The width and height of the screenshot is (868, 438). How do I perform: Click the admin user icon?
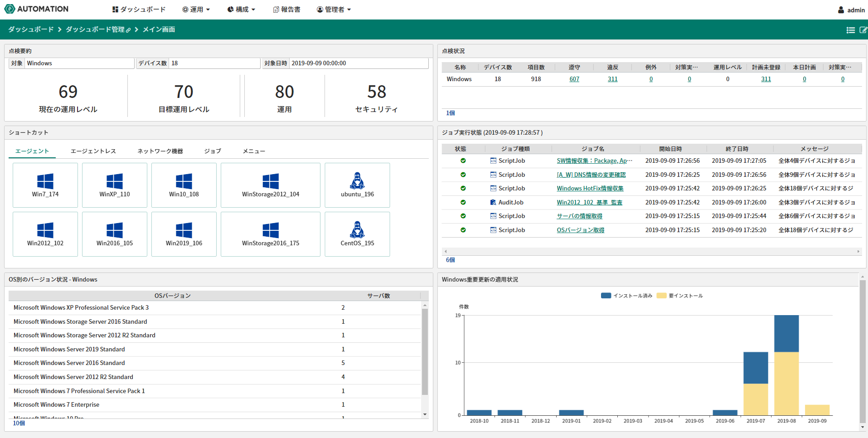pyautogui.click(x=841, y=10)
